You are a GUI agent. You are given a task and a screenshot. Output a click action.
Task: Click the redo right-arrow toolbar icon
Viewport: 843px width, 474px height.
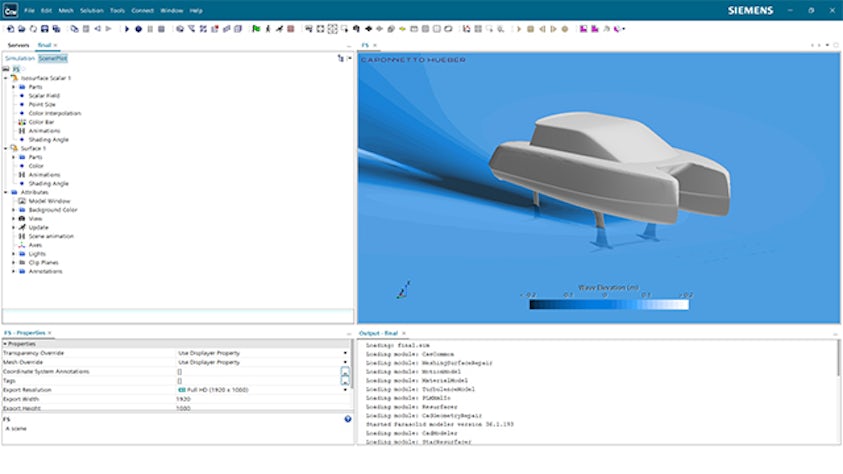(109, 29)
